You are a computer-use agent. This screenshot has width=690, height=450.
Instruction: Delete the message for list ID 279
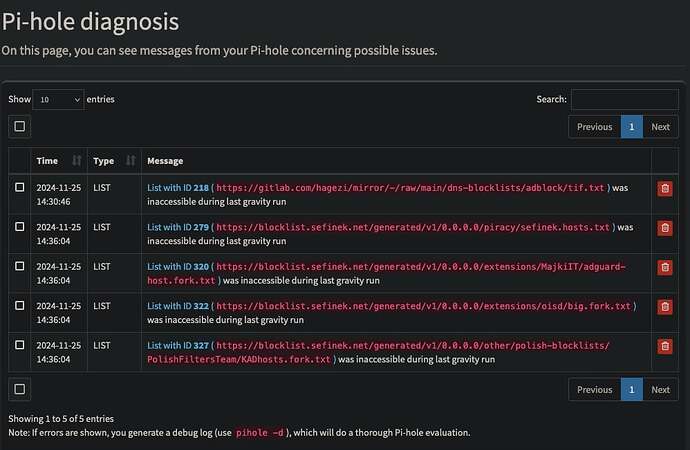click(665, 228)
